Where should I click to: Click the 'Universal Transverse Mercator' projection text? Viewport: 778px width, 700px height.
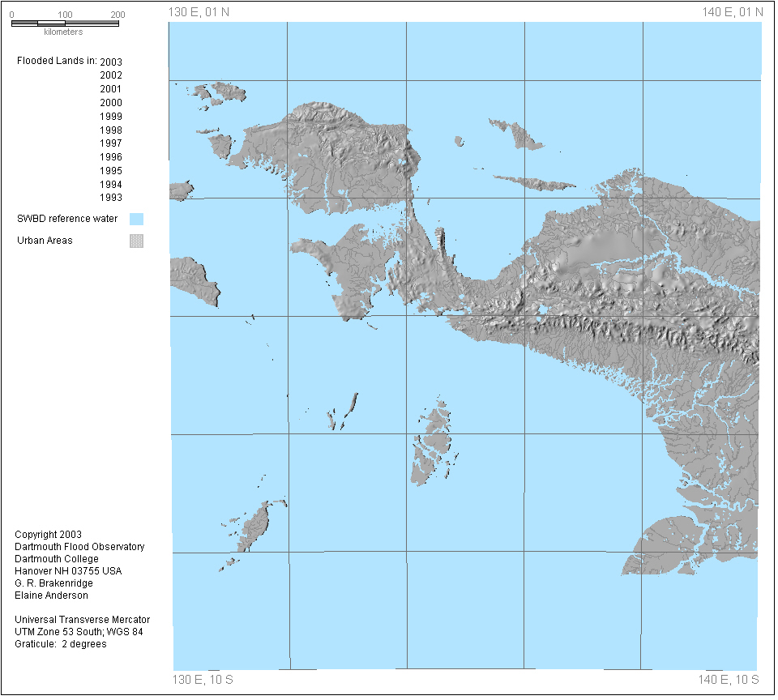click(x=82, y=620)
